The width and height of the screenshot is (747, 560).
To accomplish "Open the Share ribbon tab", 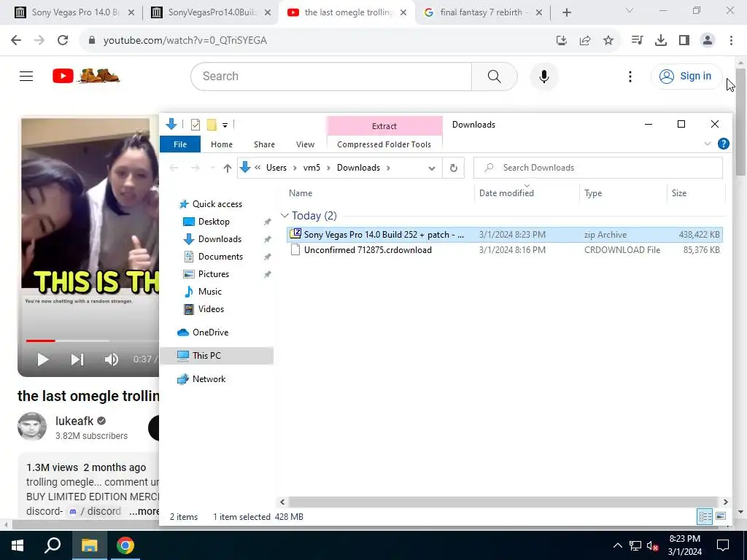I will tap(264, 144).
